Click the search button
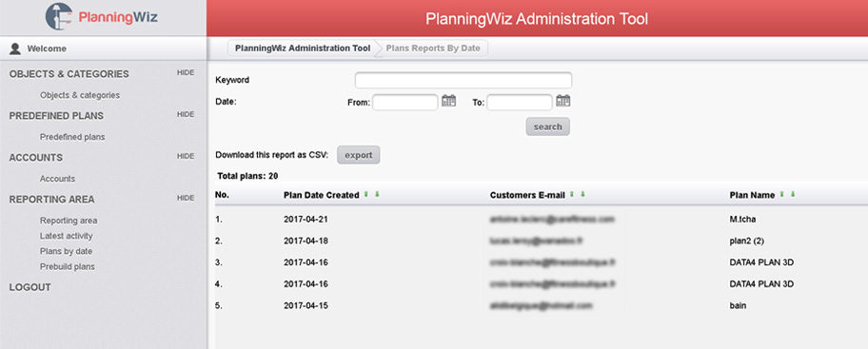This screenshot has height=349, width=868. tap(547, 126)
